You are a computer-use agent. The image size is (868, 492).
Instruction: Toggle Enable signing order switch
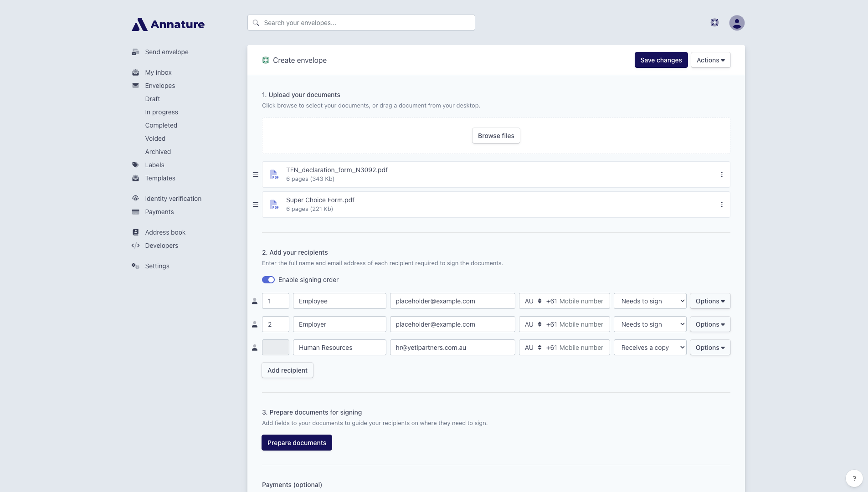coord(268,280)
